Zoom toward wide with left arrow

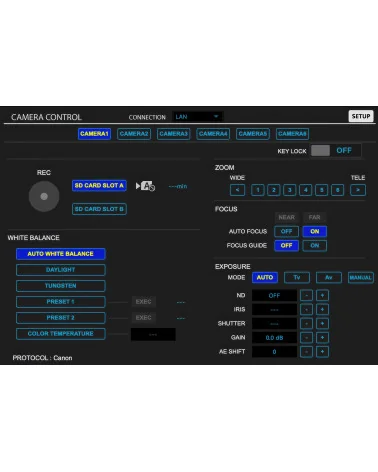pyautogui.click(x=237, y=190)
